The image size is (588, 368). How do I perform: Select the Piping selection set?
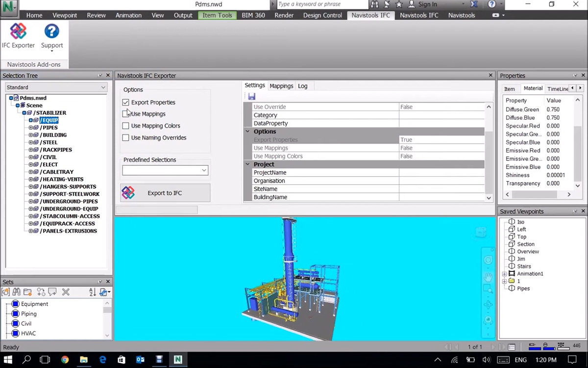29,314
